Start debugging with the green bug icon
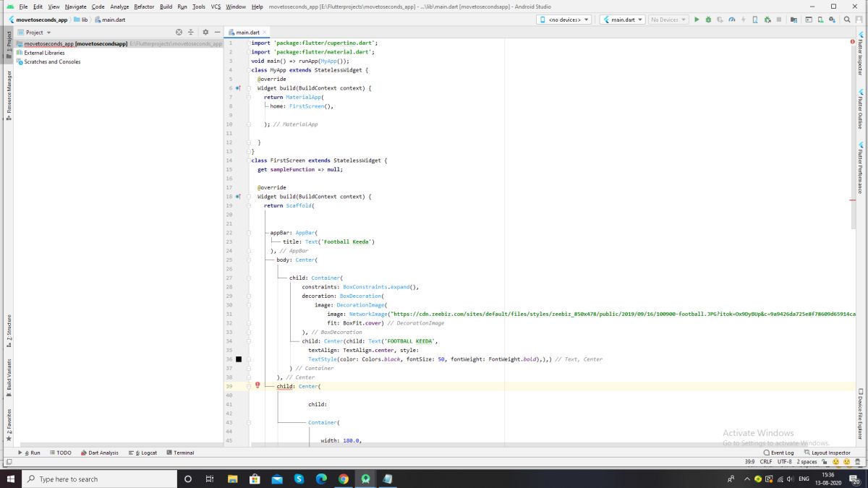The width and height of the screenshot is (868, 488). [x=707, y=20]
